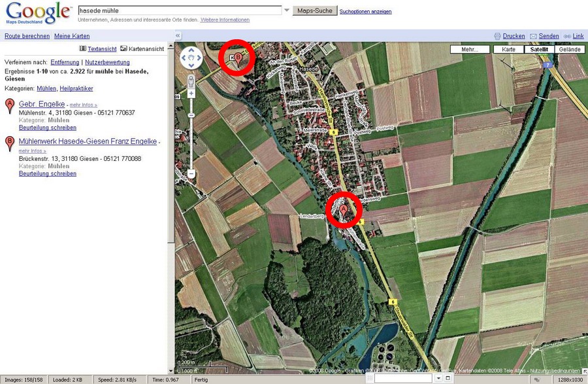Open the Meine Karten tab
588x384 pixels.
click(x=72, y=36)
